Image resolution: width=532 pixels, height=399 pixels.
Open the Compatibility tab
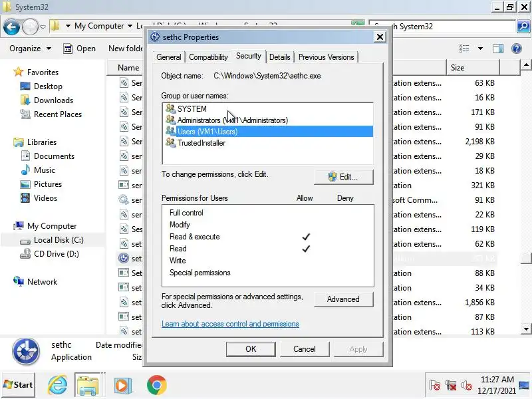click(x=208, y=57)
